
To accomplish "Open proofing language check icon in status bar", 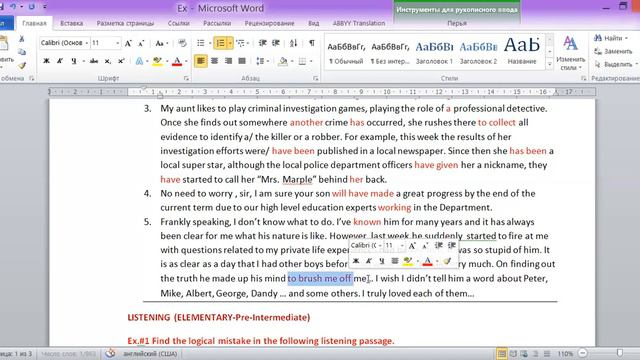I will pyautogui.click(x=110, y=353).
